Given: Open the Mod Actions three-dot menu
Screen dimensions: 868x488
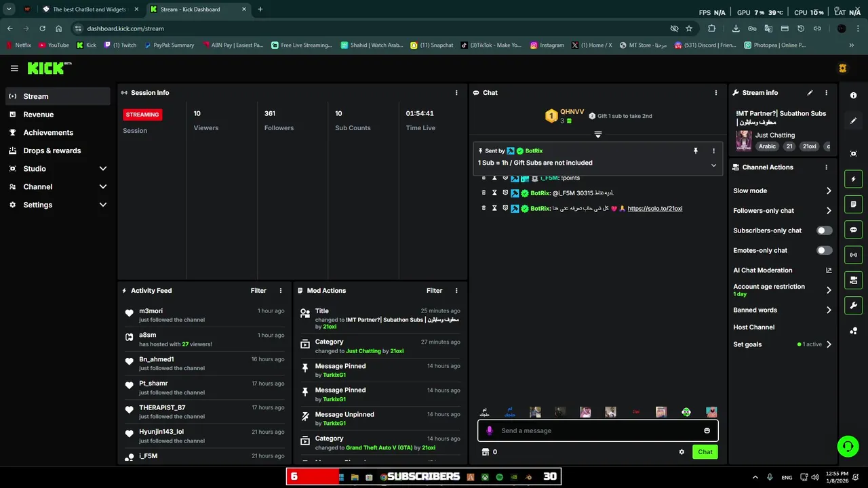Looking at the screenshot, I should point(456,291).
